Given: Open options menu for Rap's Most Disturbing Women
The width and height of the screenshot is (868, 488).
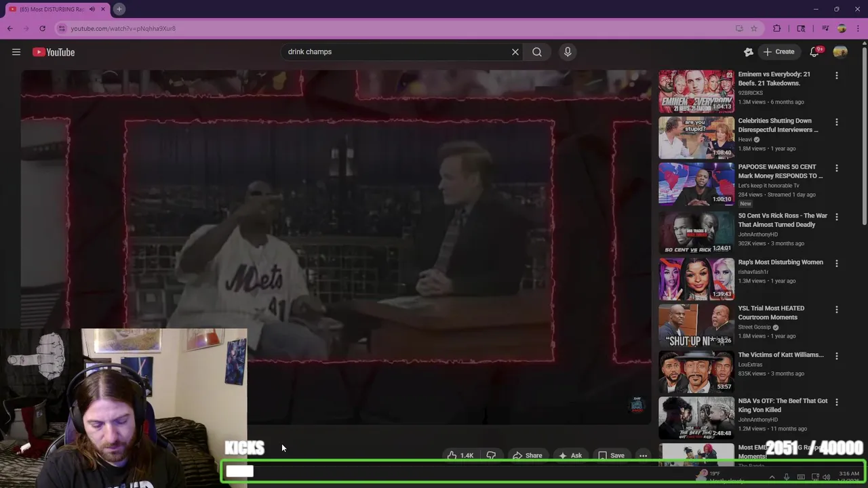Looking at the screenshot, I should click(837, 263).
